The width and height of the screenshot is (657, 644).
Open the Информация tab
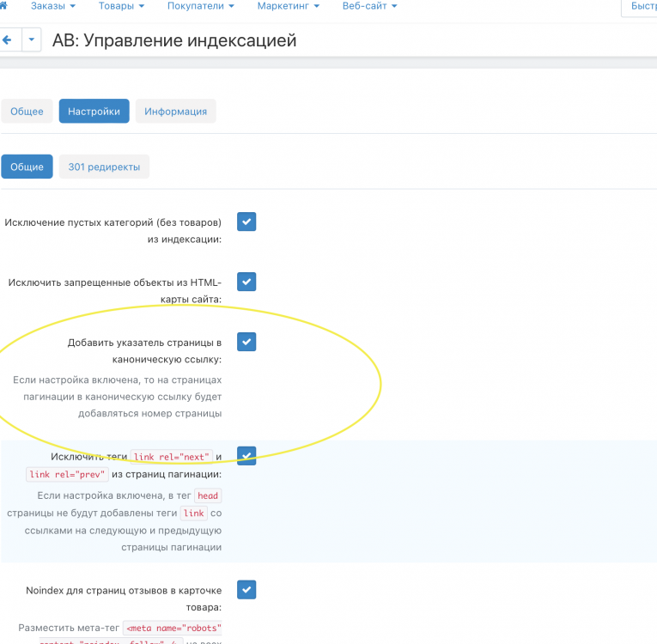[x=175, y=112]
